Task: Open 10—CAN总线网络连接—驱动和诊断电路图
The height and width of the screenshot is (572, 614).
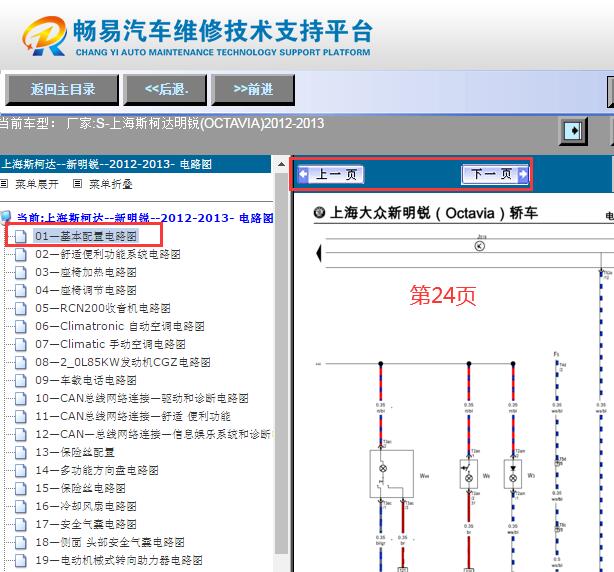Action: point(142,398)
